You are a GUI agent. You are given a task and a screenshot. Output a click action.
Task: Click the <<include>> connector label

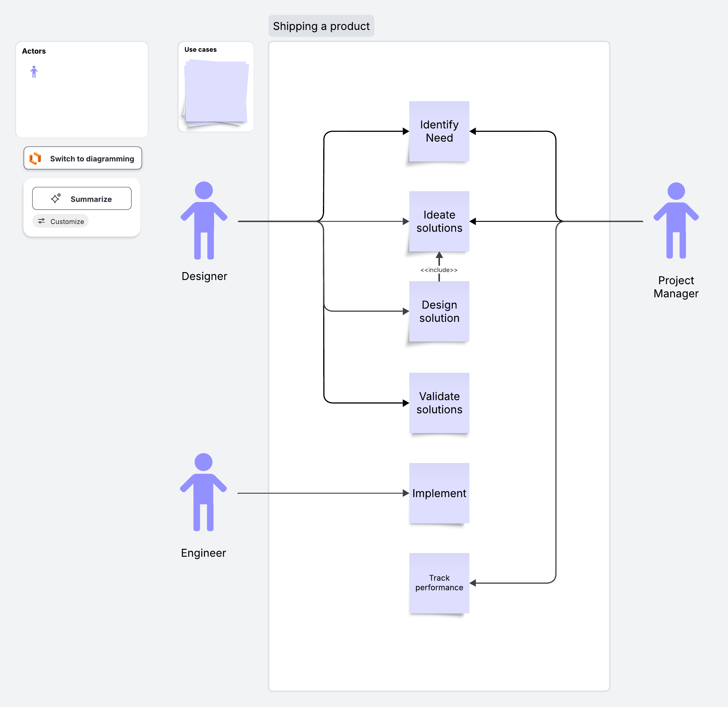pos(439,270)
